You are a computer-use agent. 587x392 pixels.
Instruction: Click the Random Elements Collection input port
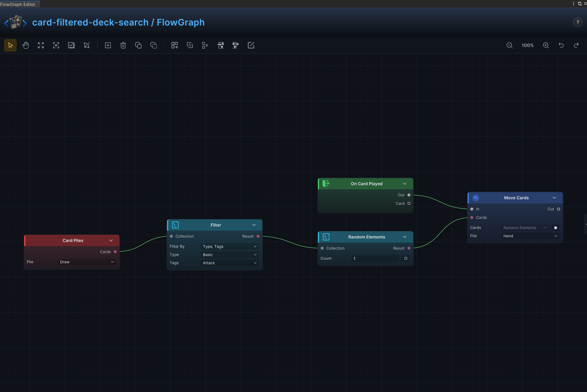pos(322,248)
